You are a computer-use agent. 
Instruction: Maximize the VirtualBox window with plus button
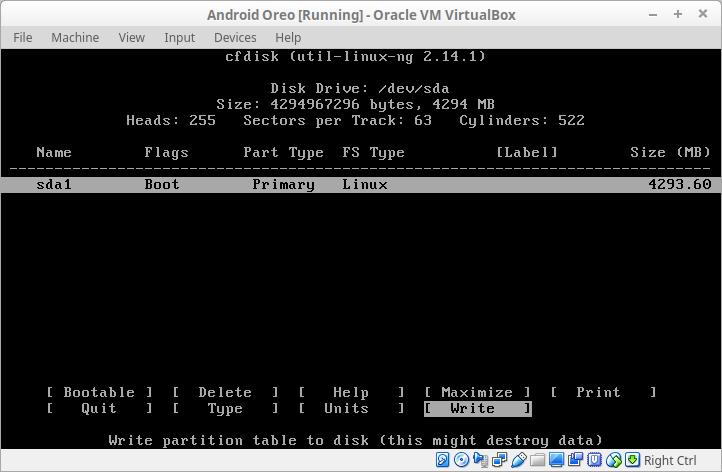coord(678,14)
